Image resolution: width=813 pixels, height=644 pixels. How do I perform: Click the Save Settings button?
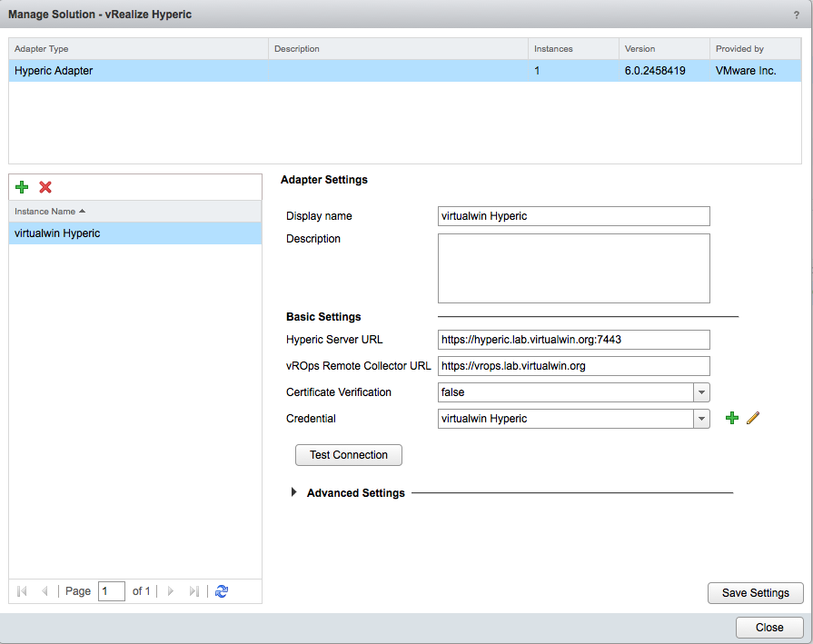click(756, 593)
